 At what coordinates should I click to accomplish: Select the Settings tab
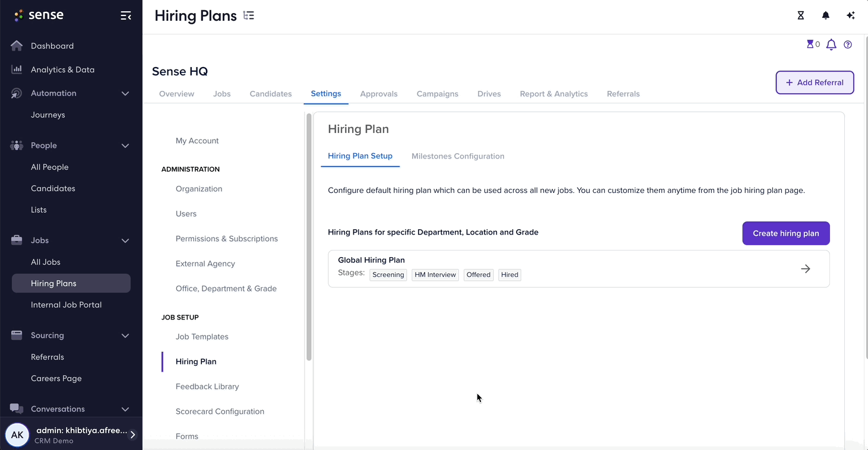tap(326, 94)
